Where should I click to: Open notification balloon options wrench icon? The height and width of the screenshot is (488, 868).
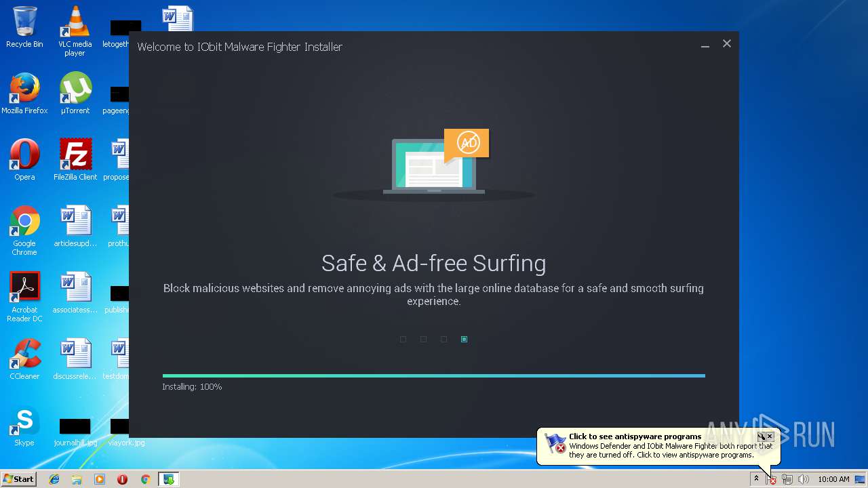pos(761,436)
